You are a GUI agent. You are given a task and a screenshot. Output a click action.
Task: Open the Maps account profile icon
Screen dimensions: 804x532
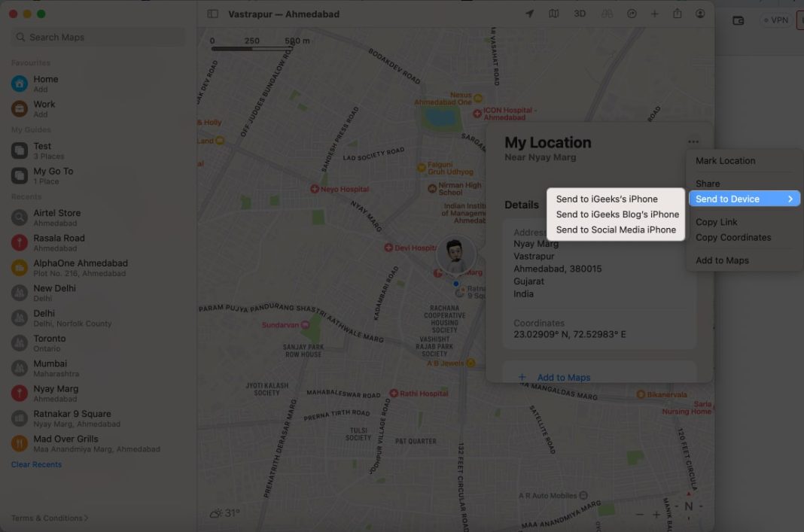point(699,13)
